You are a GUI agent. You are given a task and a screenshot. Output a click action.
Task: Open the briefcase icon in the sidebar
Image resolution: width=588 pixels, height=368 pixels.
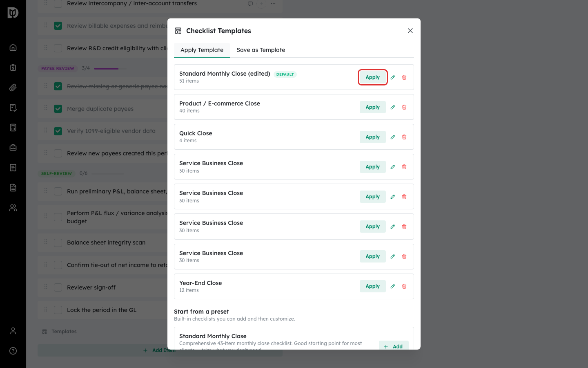(x=13, y=148)
